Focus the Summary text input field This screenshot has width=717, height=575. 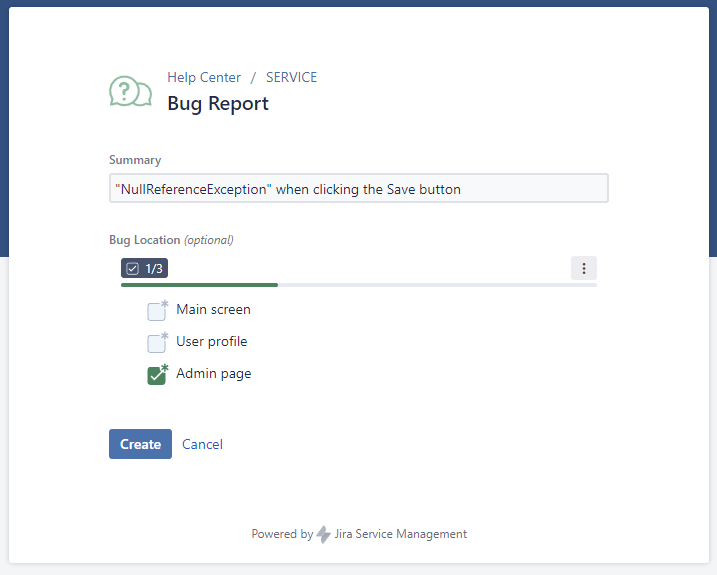pos(358,189)
